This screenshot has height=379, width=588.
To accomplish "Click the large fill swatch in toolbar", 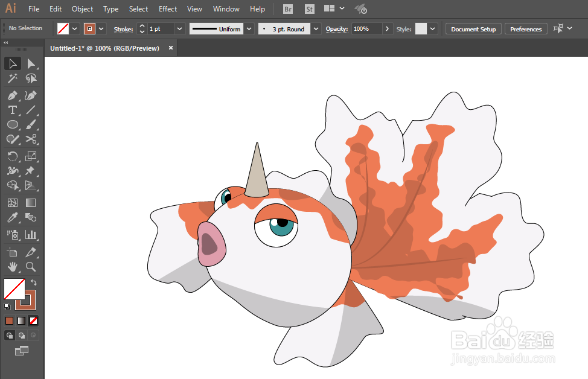I will click(14, 289).
